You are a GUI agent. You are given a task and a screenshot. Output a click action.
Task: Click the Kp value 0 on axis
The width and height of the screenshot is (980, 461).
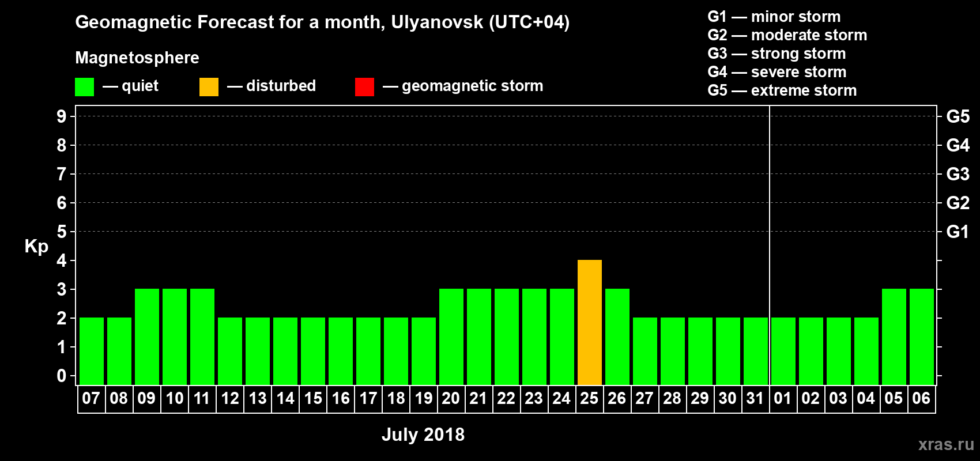coord(62,376)
